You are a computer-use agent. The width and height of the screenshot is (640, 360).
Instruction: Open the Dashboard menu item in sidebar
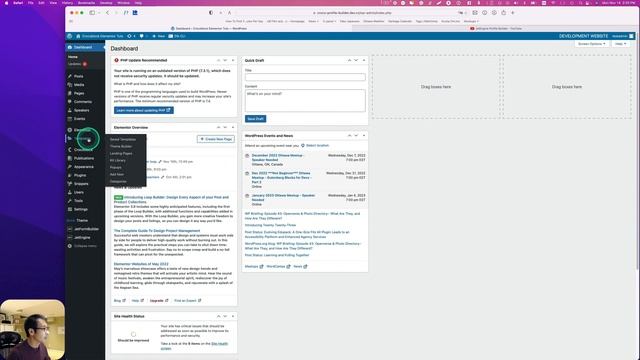(x=84, y=47)
